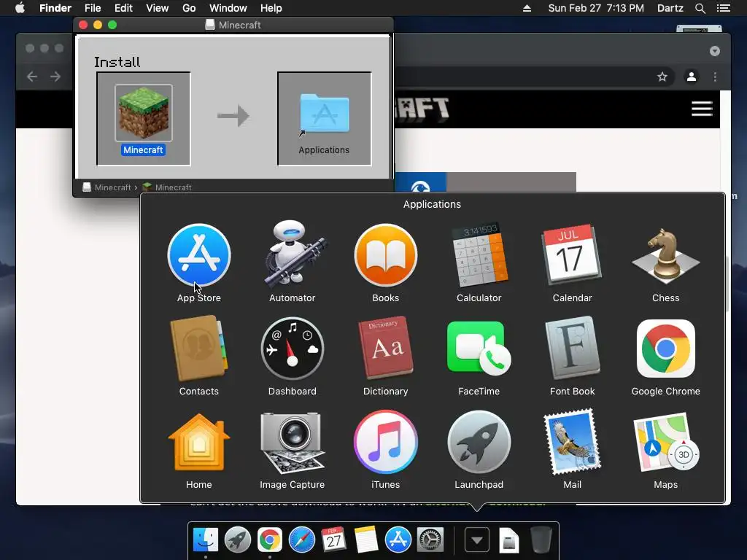Click Chrome's forward arrow

point(55,77)
